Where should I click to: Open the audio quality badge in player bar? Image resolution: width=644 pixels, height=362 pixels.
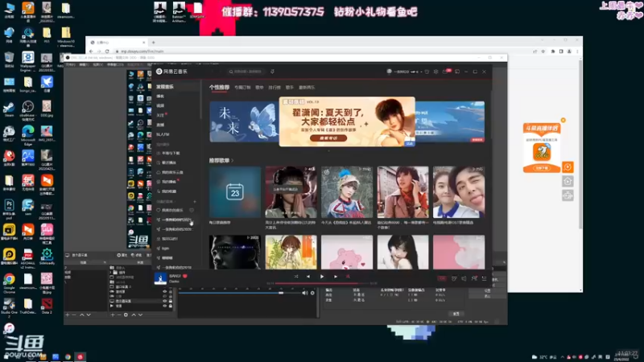coord(442,278)
